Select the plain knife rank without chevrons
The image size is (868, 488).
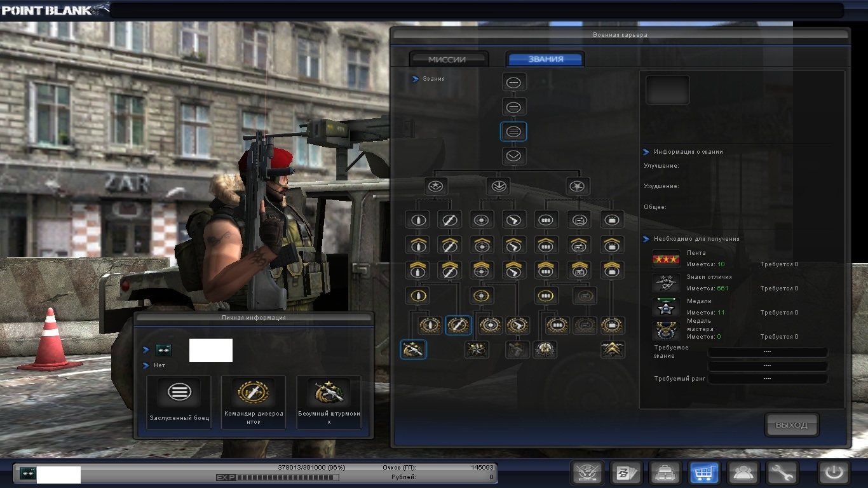coord(449,220)
